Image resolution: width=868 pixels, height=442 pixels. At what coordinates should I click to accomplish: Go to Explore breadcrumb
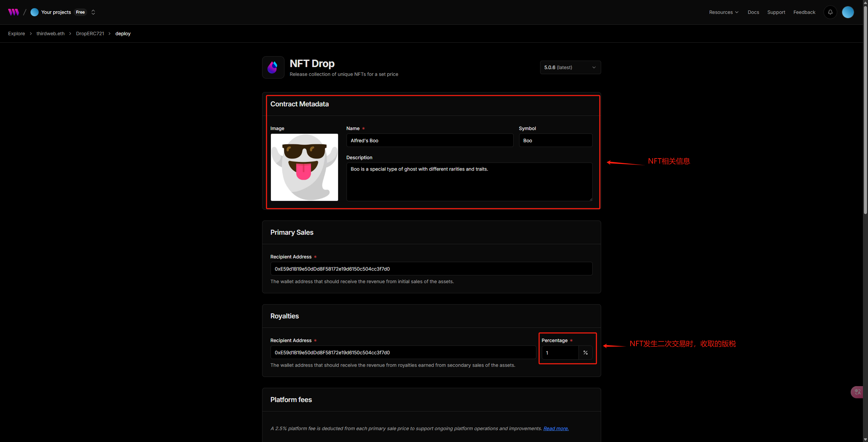16,34
